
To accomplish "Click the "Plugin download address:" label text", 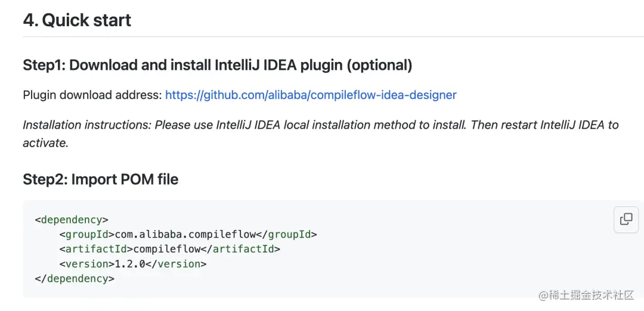I will click(92, 95).
